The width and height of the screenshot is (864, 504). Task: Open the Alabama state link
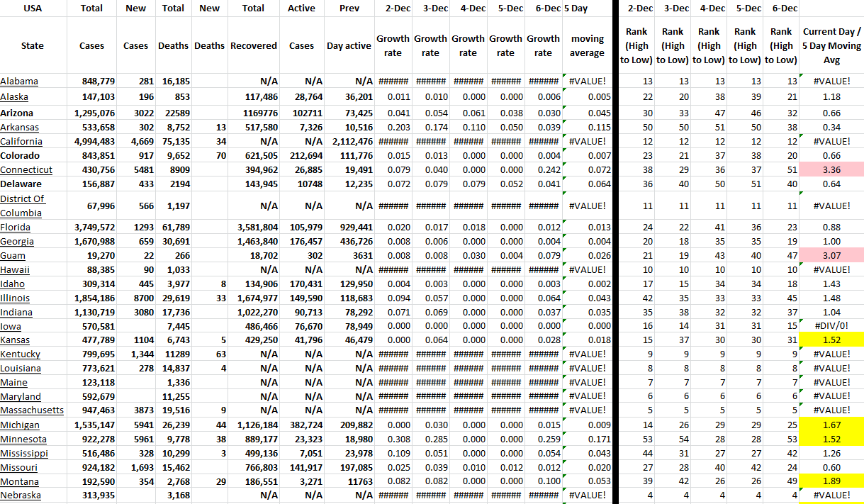pyautogui.click(x=19, y=82)
